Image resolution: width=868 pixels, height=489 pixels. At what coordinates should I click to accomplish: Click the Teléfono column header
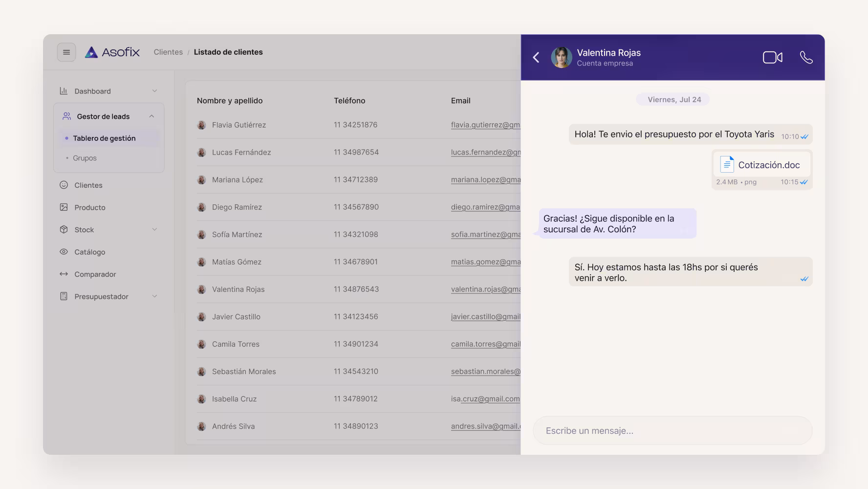[x=349, y=101]
